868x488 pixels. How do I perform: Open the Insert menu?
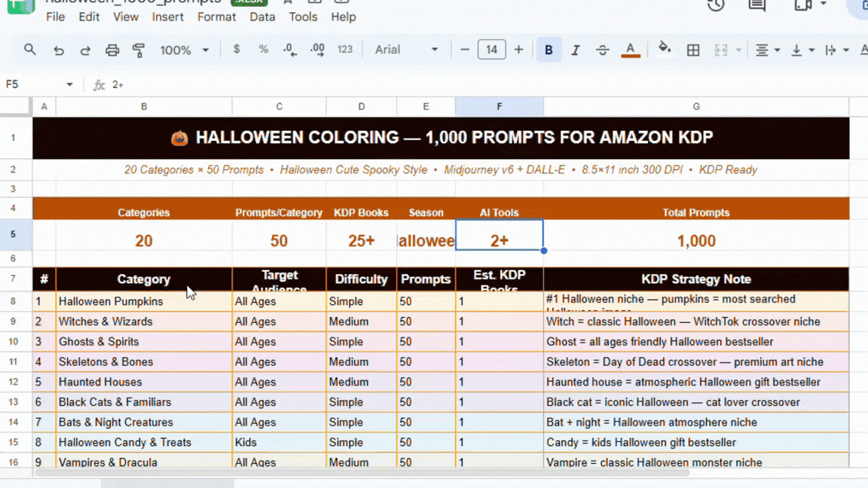click(168, 17)
